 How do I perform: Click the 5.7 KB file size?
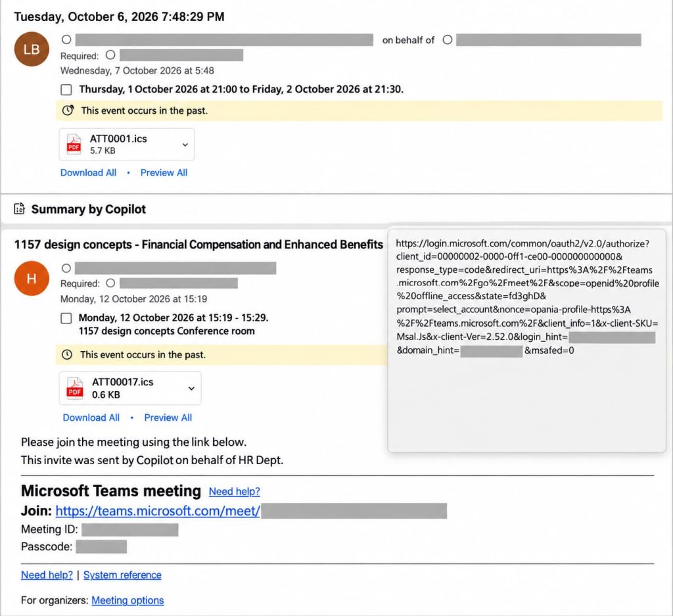pos(103,151)
